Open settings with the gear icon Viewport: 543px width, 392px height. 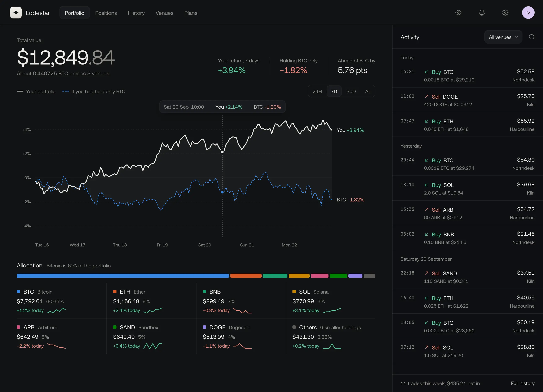(x=505, y=13)
